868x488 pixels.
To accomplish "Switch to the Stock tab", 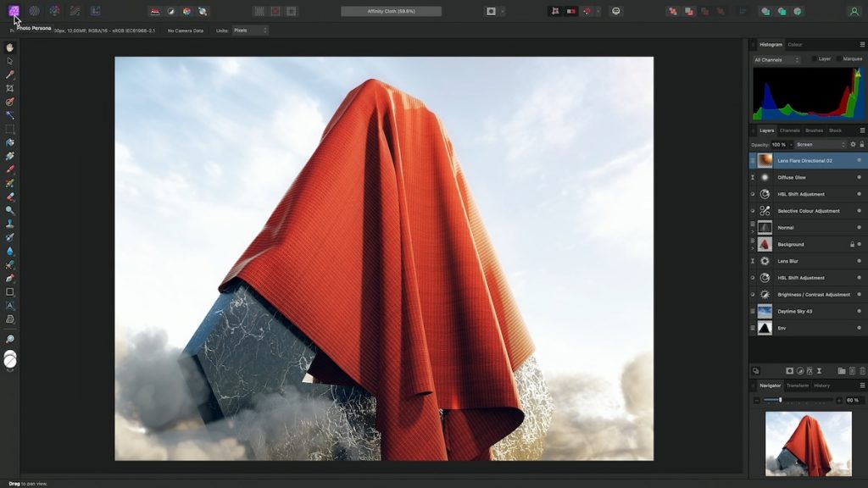I will point(835,130).
